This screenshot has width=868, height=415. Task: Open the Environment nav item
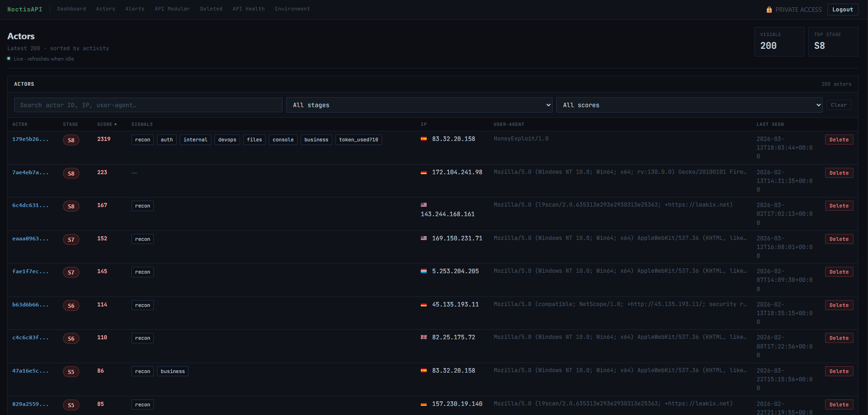pos(292,9)
